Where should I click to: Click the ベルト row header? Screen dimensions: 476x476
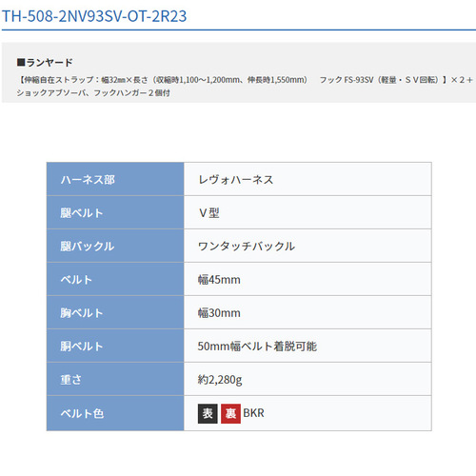coord(115,279)
